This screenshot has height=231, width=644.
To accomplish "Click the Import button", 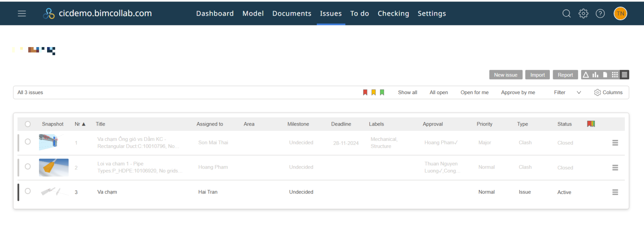I will (x=537, y=75).
